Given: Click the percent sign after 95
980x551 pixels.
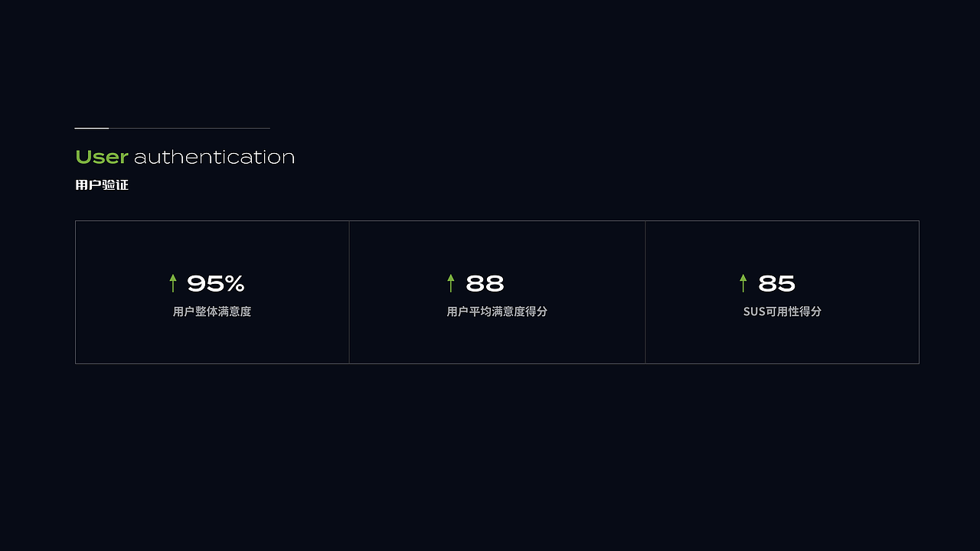Looking at the screenshot, I should (x=234, y=284).
